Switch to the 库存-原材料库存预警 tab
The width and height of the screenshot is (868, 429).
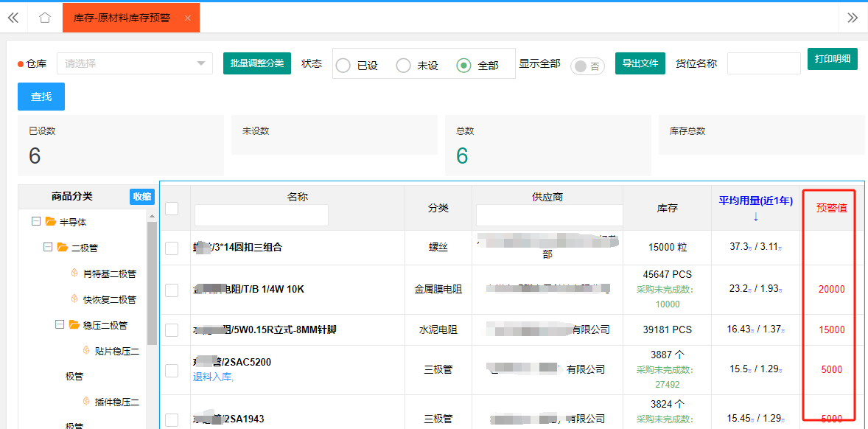(x=122, y=18)
